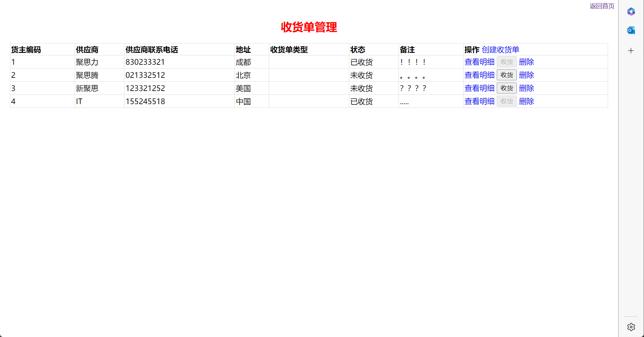Screen dimensions: 644x337
Task: View details for supplier 聚思腾
Action: click(x=479, y=75)
